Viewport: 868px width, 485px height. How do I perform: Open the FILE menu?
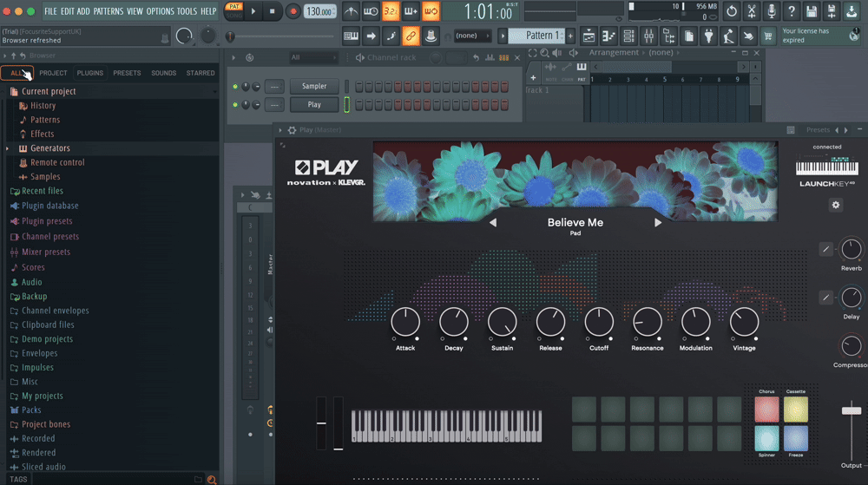tap(50, 11)
